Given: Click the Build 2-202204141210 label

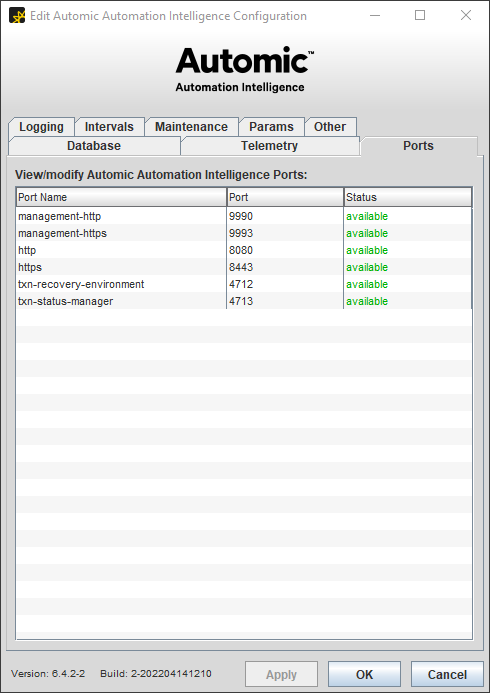Looking at the screenshot, I should tap(156, 674).
